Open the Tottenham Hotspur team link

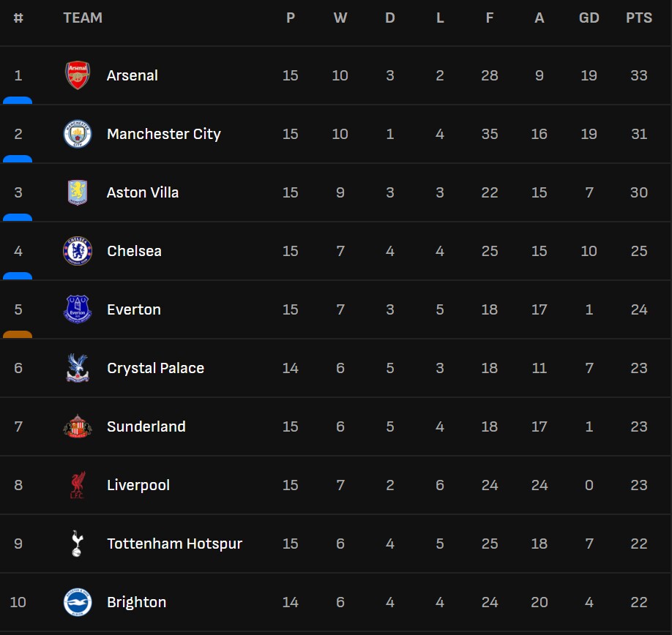point(174,544)
